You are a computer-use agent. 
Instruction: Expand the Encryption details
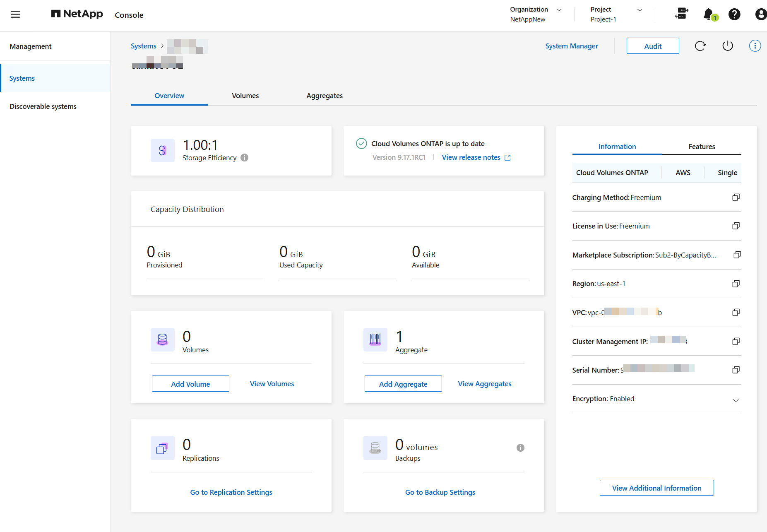(x=736, y=400)
